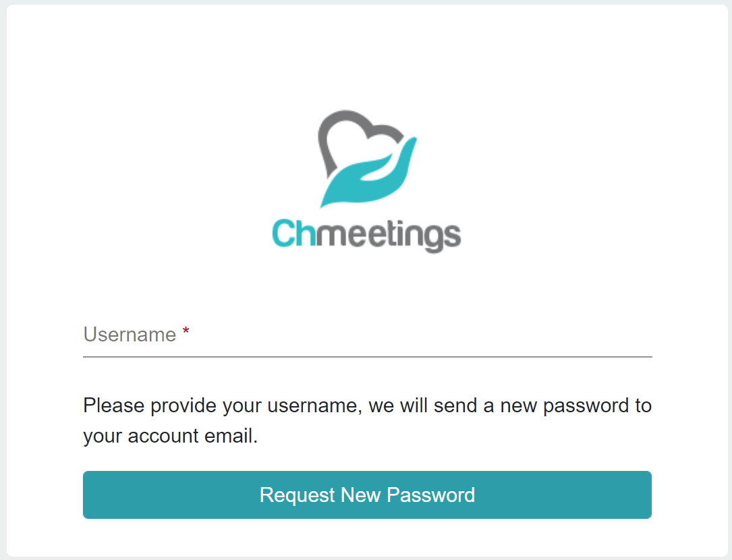Click the "Request New Password" button label text
The width and height of the screenshot is (732, 560).
368,495
